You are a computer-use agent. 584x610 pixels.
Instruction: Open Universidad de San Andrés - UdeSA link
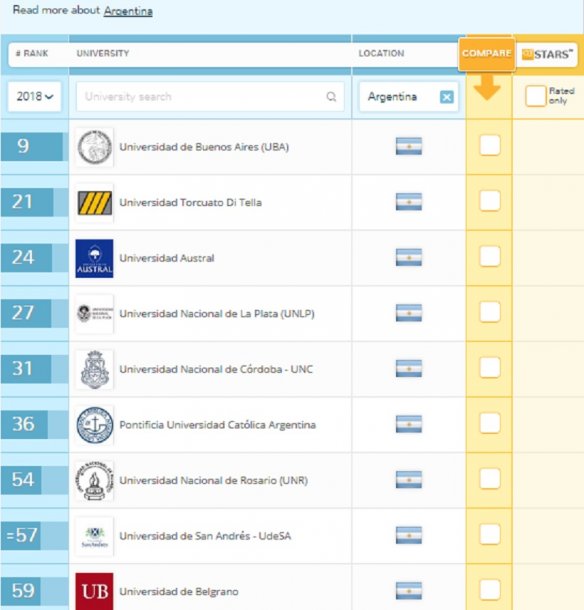(205, 536)
